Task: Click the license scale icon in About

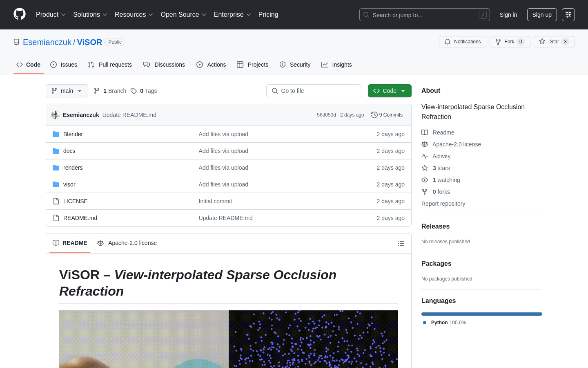Action: (425, 144)
